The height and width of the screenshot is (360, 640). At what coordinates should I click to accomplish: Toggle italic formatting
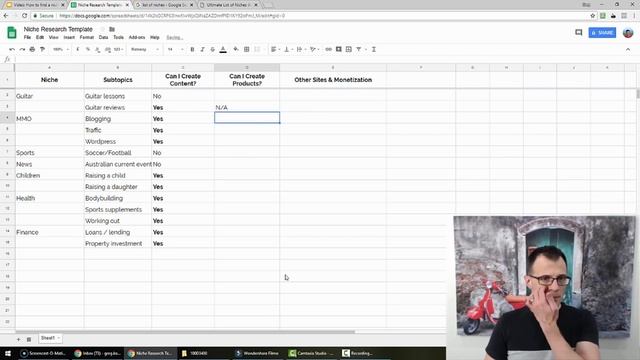(x=202, y=49)
